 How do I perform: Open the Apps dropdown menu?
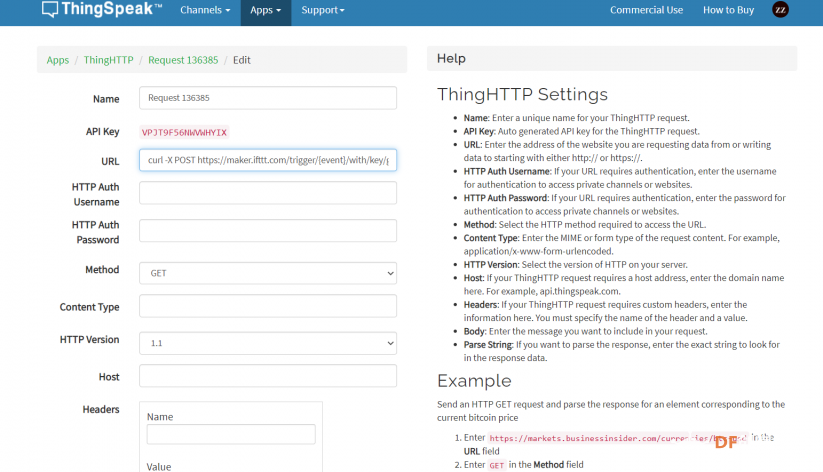click(x=266, y=10)
